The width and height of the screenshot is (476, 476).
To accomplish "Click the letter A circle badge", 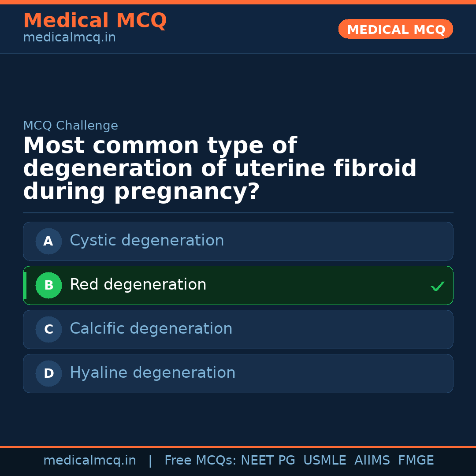I will (x=48, y=241).
